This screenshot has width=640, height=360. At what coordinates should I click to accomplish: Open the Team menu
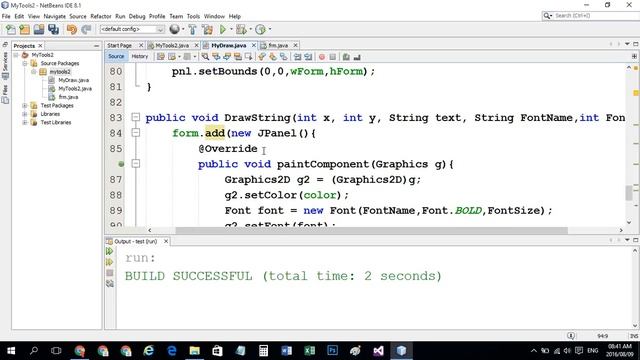pos(176,16)
